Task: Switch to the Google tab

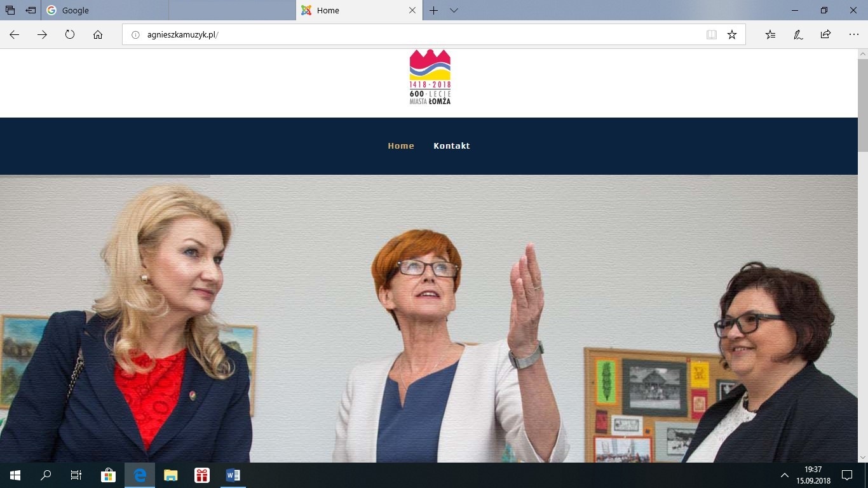Action: pyautogui.click(x=105, y=10)
